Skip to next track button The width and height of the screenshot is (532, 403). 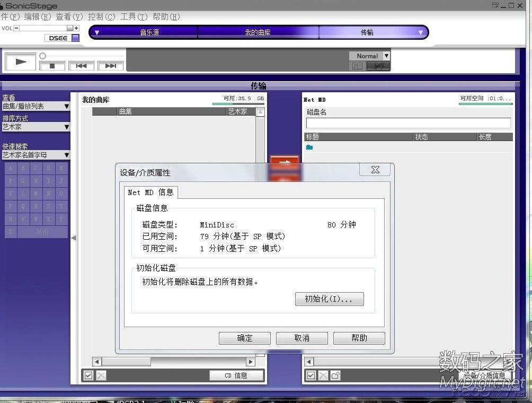tap(110, 66)
